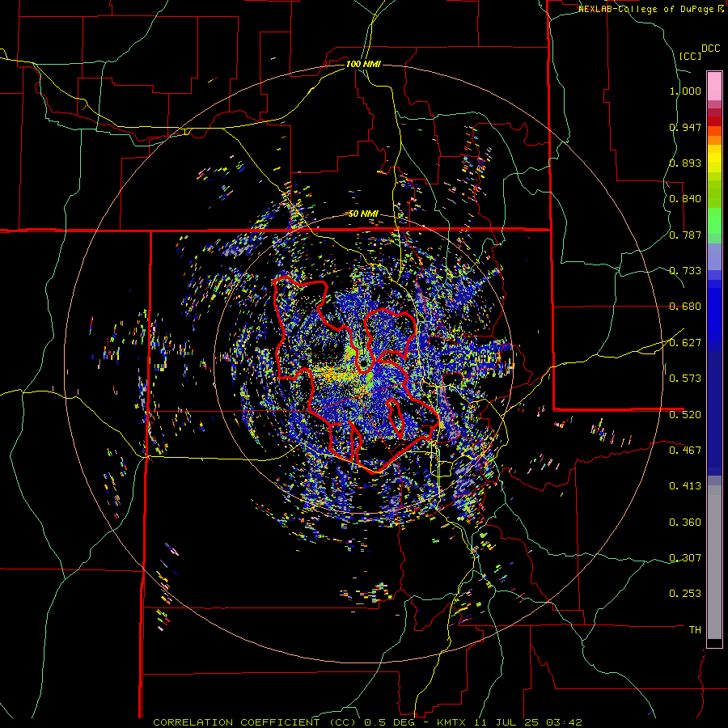Click the 0.733 scale value

(x=685, y=271)
